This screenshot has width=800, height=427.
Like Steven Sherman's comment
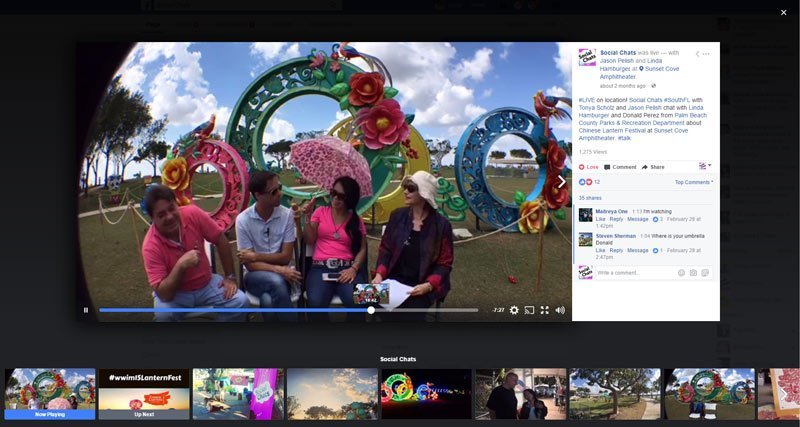click(600, 250)
